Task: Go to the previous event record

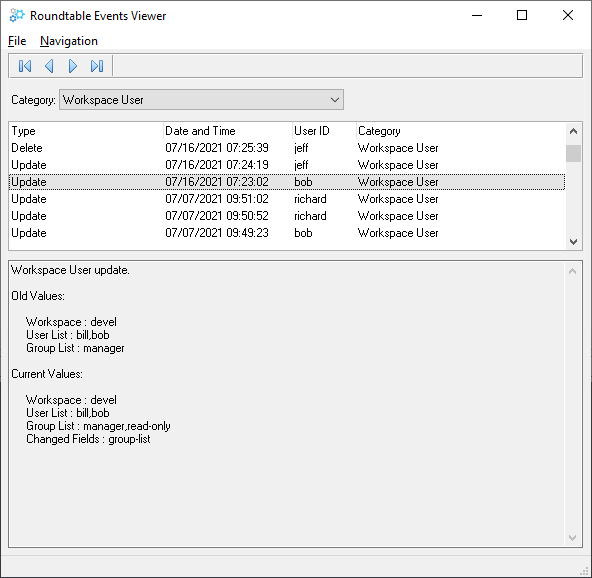Action: coord(49,66)
